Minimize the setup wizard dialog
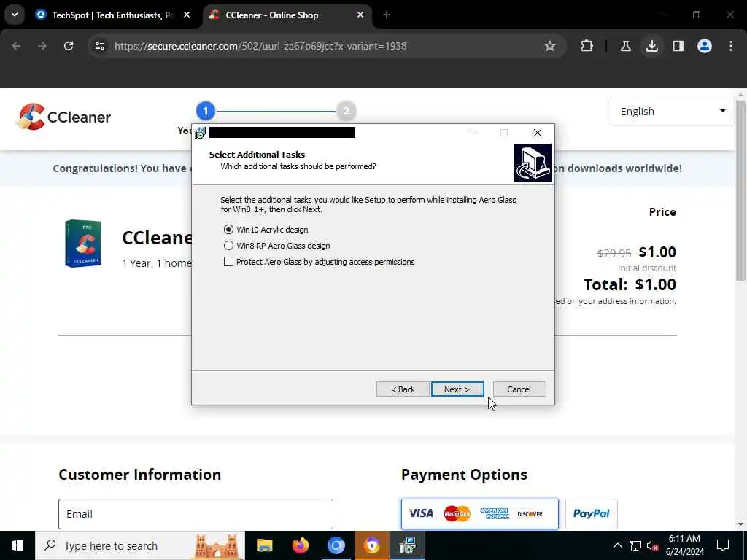This screenshot has width=747, height=560. pyautogui.click(x=471, y=133)
